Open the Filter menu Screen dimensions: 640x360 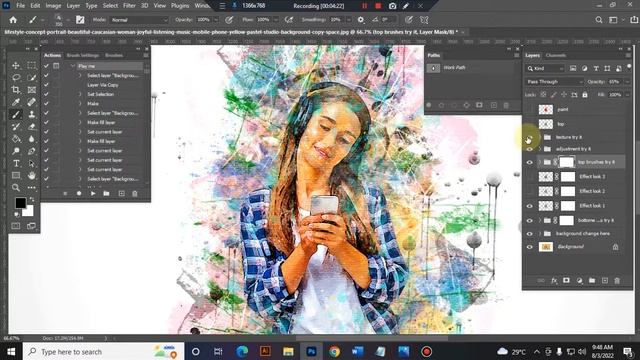[x=129, y=6]
